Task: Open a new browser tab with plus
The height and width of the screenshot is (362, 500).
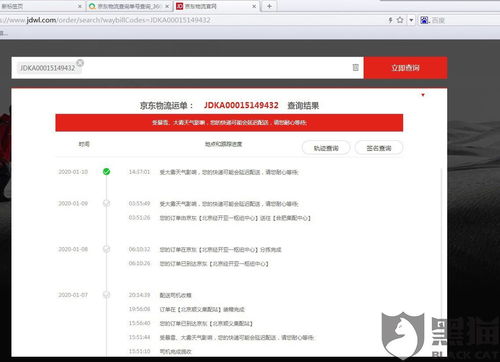Action: [x=269, y=6]
